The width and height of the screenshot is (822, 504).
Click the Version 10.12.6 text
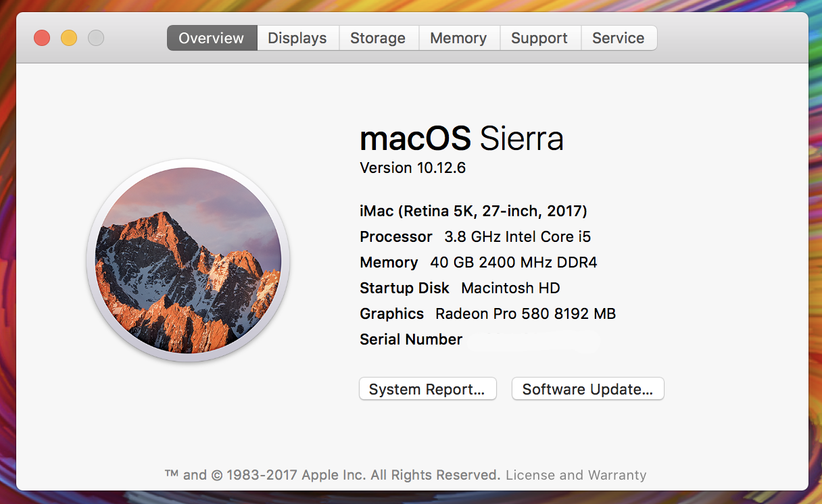click(412, 168)
